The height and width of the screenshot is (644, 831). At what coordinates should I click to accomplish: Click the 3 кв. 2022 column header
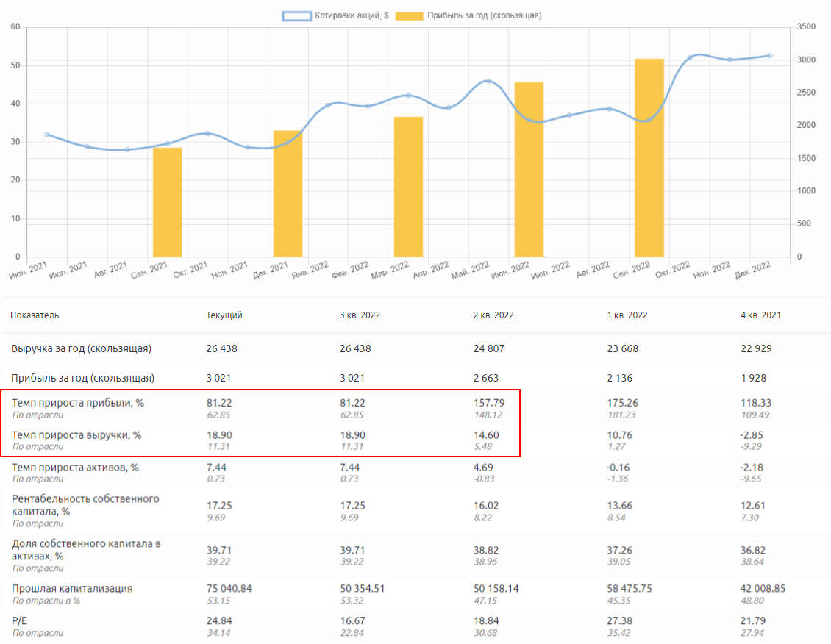[x=360, y=315]
